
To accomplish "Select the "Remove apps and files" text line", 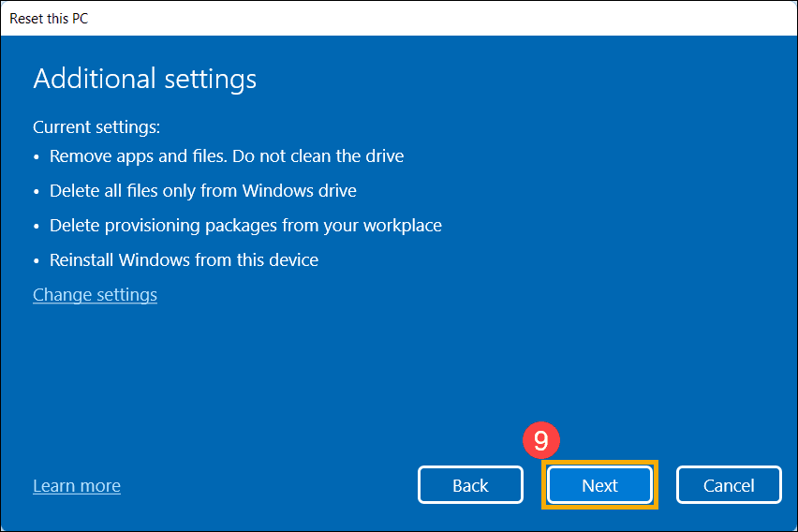I will [x=227, y=155].
